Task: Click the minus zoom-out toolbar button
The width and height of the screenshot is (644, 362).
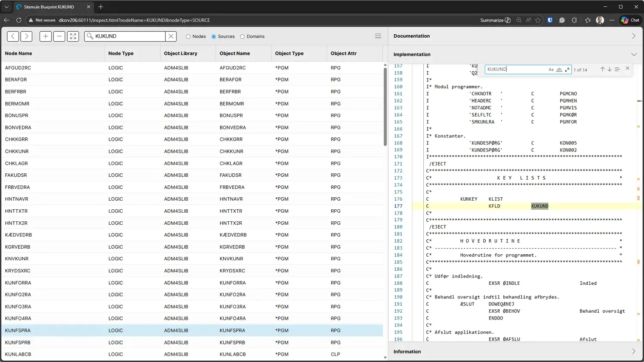Action: point(59,36)
